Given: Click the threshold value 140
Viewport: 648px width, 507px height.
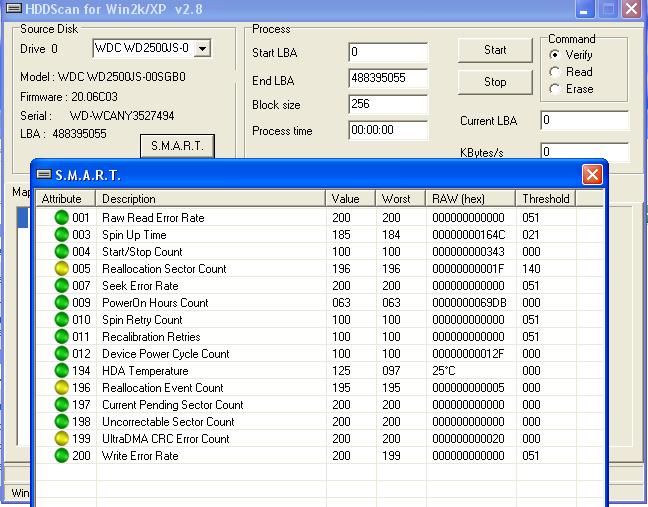Looking at the screenshot, I should pyautogui.click(x=531, y=269).
